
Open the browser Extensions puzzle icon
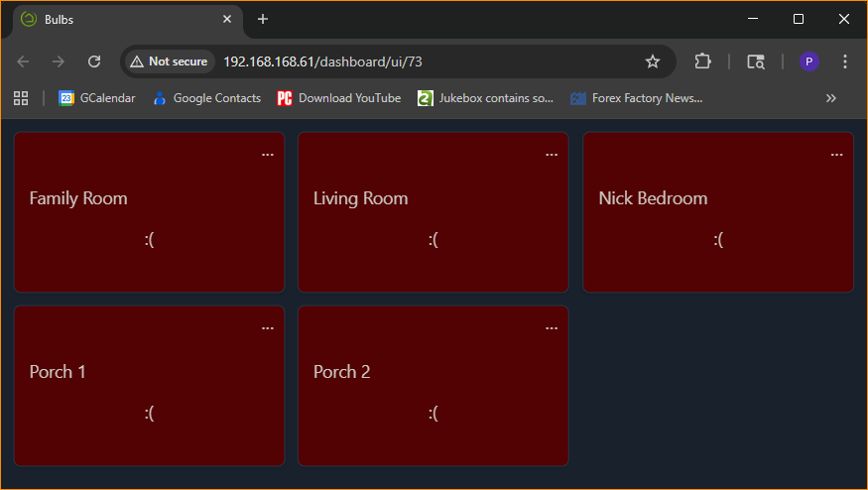pyautogui.click(x=702, y=61)
